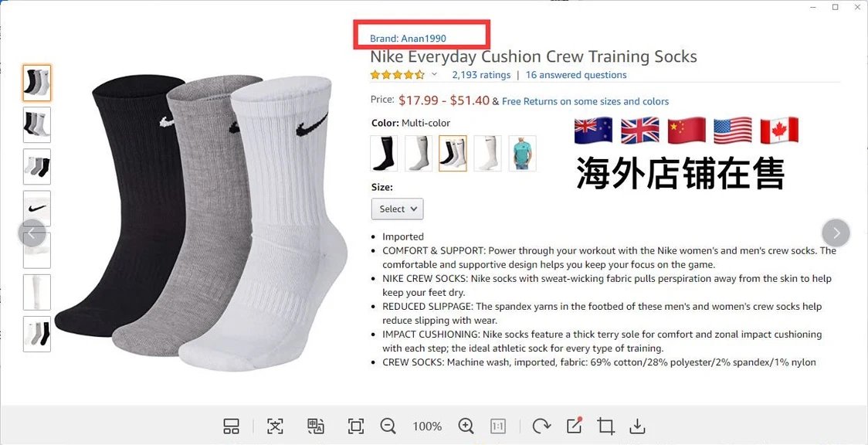Open the thumbnail grid view icon
Image resolution: width=868 pixels, height=445 pixels.
232,426
